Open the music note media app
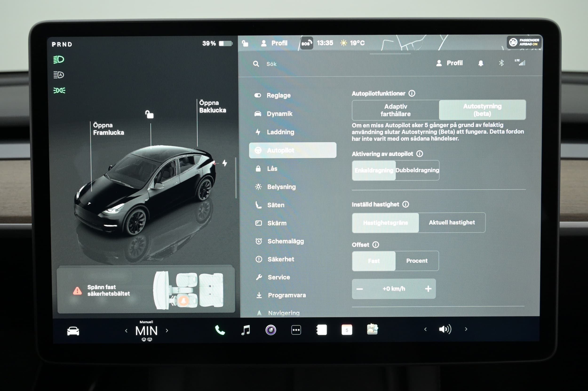588x391 pixels. tap(246, 330)
